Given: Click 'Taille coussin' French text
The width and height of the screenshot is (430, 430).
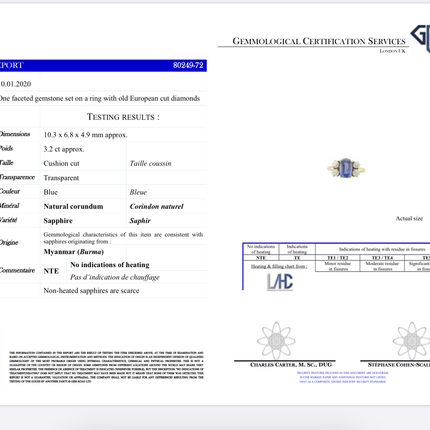Looking at the screenshot, I should point(150,163).
